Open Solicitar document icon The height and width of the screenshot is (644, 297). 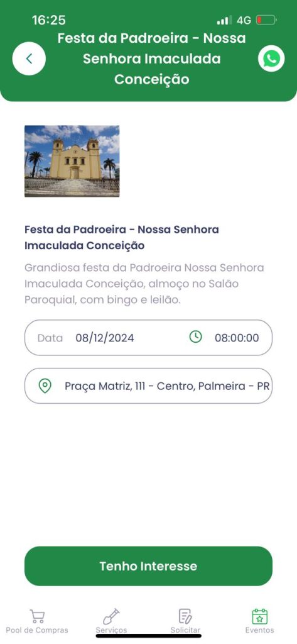coord(185,616)
